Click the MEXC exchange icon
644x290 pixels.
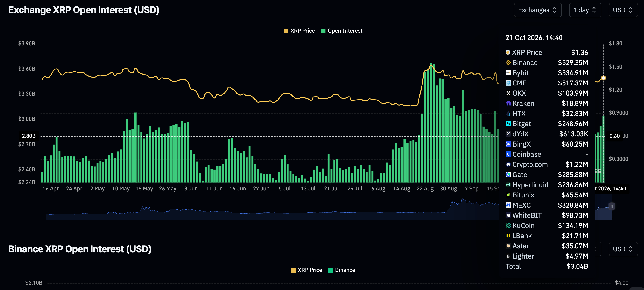click(508, 205)
